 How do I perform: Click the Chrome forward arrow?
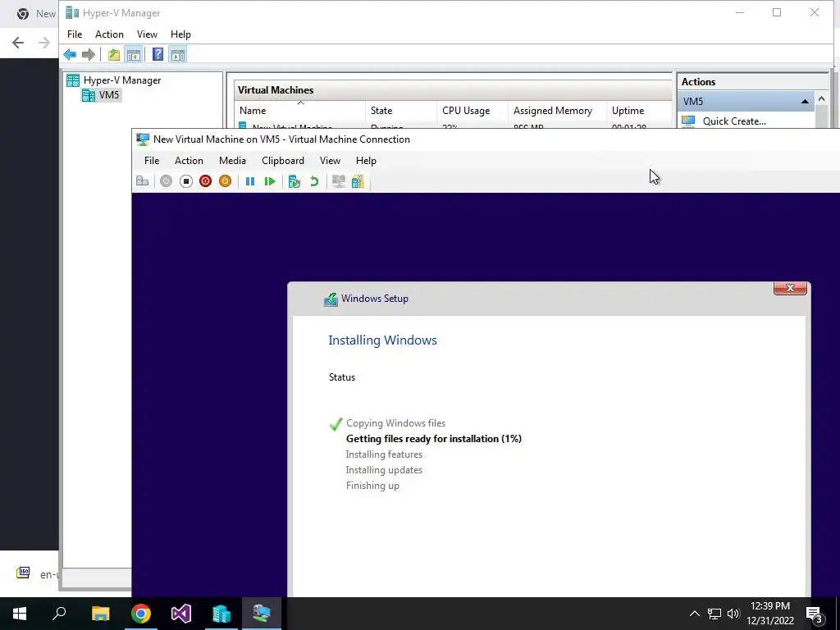[x=44, y=43]
